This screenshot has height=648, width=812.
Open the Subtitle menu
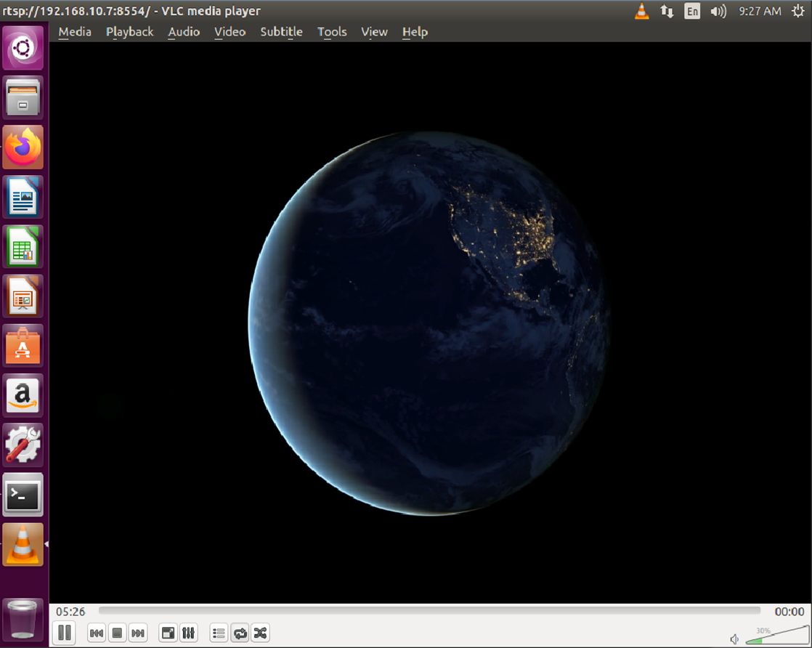(x=281, y=31)
